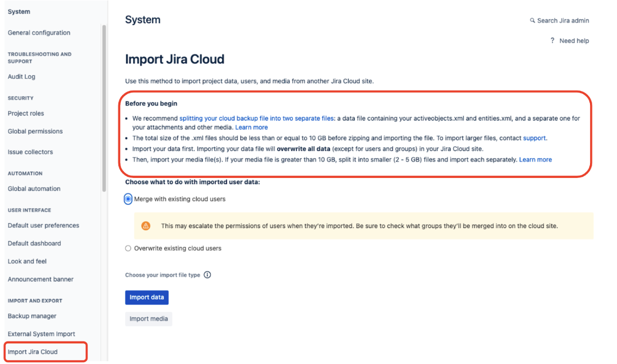Go to Audit Log page
The height and width of the screenshot is (364, 617).
[21, 77]
